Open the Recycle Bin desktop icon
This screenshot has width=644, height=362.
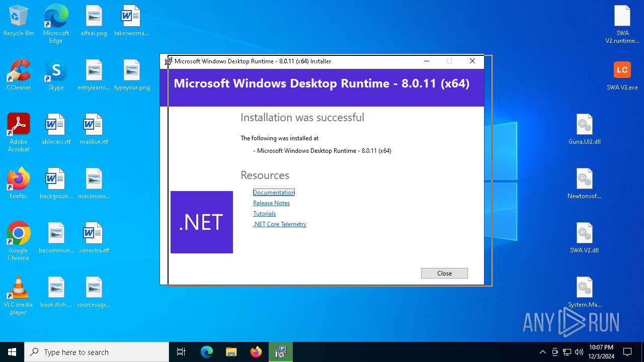pos(19,21)
